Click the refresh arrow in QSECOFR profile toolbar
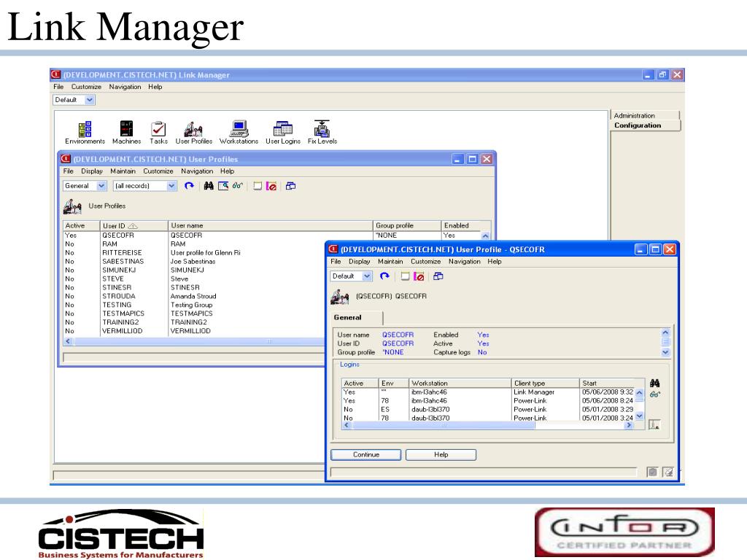The width and height of the screenshot is (747, 560). (x=384, y=276)
